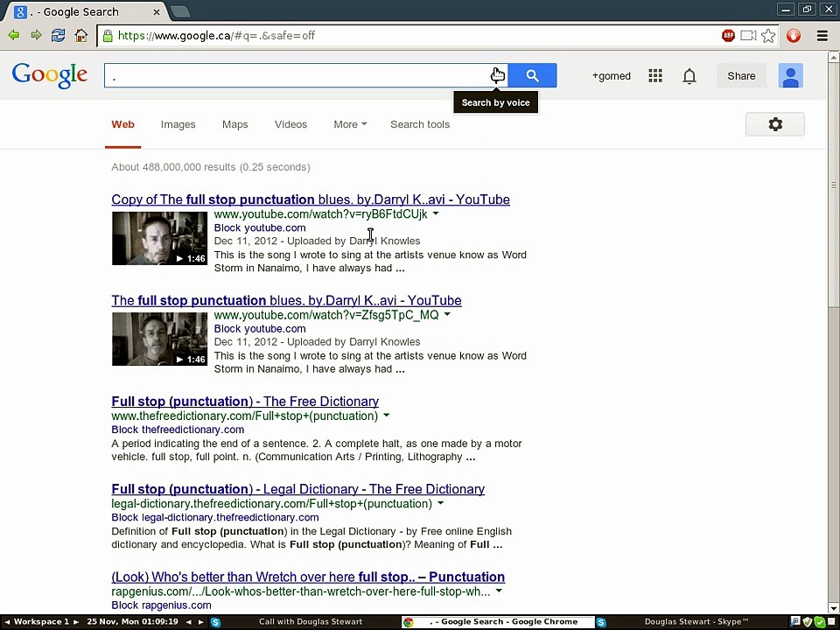
Task: Open the Adblock Plus ABP extension
Action: [728, 36]
